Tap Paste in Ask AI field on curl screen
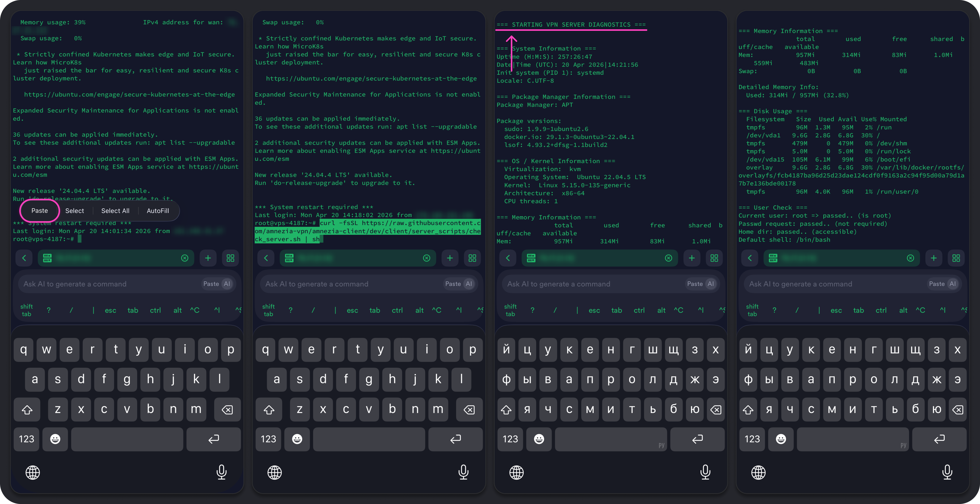Viewport: 980px width, 504px height. 453,284
